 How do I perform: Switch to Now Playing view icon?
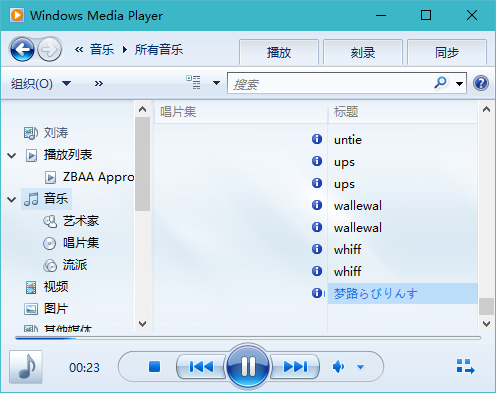(465, 366)
